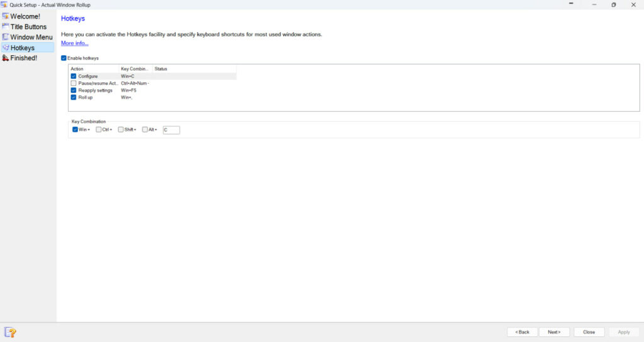Sort by the Action column header

[x=94, y=69]
